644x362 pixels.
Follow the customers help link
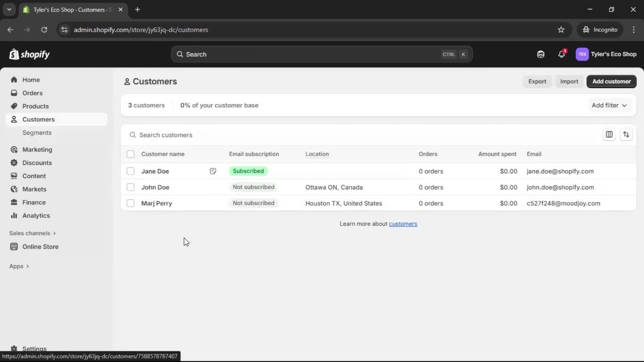click(x=403, y=224)
